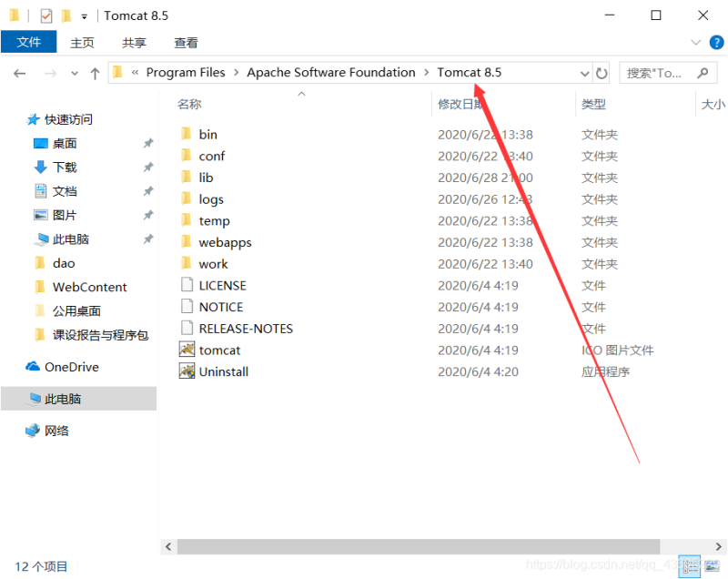Sort by the 修改日期 column header

(461, 104)
